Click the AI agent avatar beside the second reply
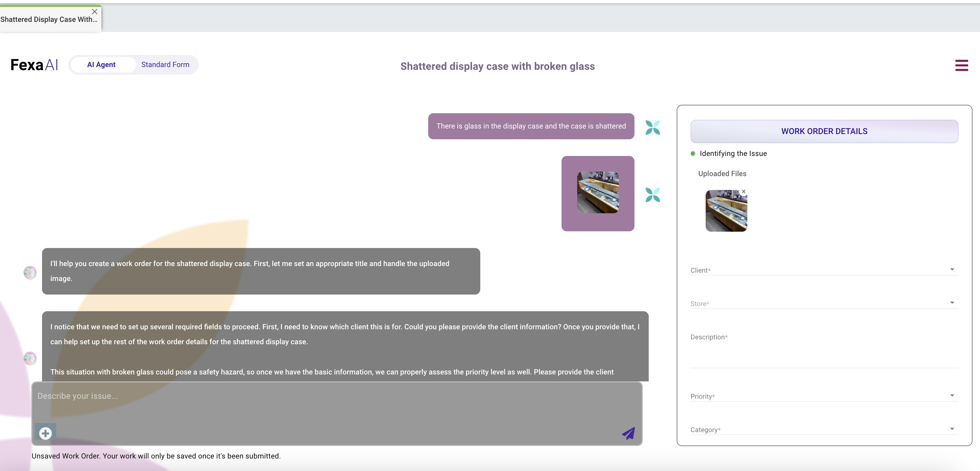Screen dimensions: 980x471 (x=30, y=358)
